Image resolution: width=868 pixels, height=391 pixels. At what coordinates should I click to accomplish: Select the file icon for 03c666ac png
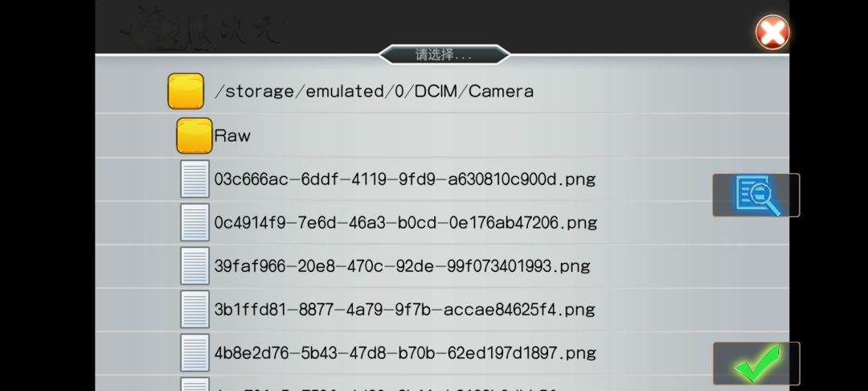point(194,179)
